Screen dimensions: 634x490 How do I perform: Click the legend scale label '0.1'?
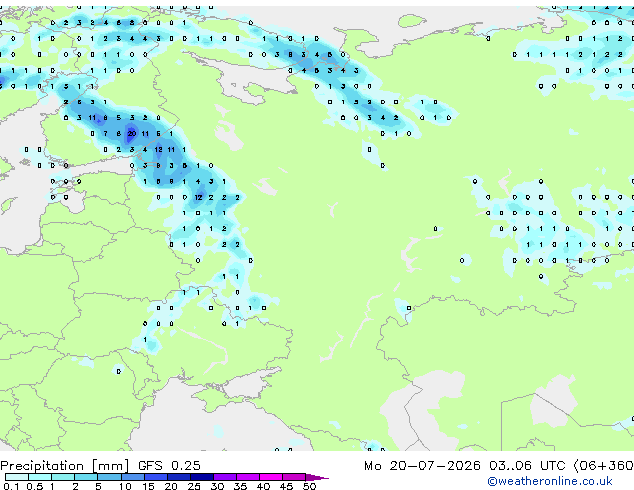pos(11,486)
